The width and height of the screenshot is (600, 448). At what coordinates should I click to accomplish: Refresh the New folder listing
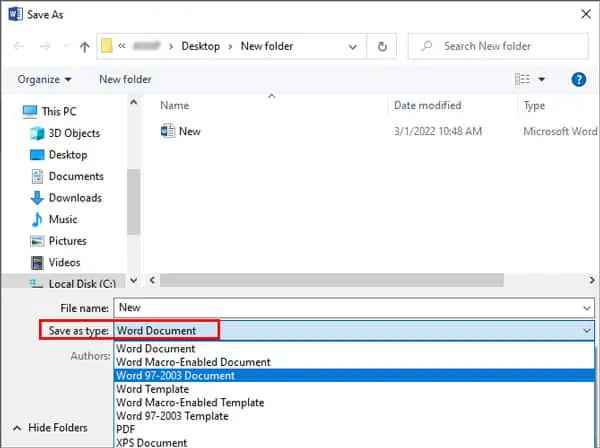(382, 47)
